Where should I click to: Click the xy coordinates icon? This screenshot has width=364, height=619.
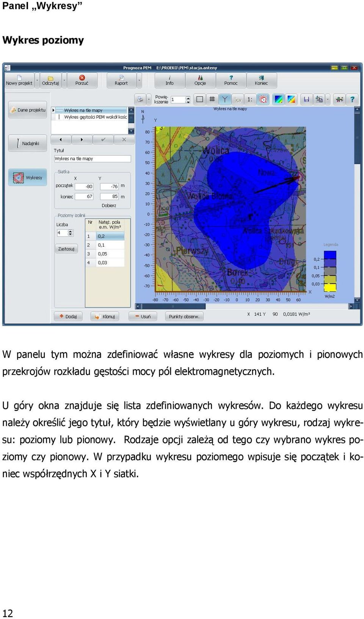[x=238, y=99]
